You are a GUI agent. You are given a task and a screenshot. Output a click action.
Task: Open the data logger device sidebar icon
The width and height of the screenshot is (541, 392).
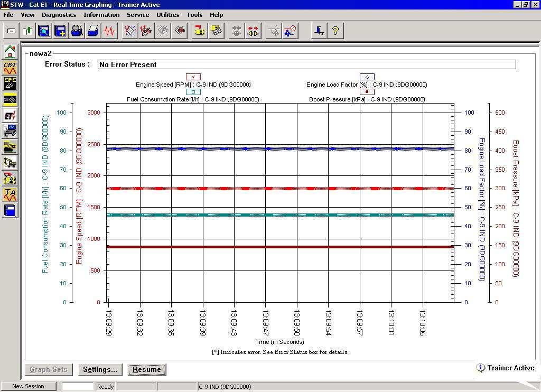pos(10,131)
